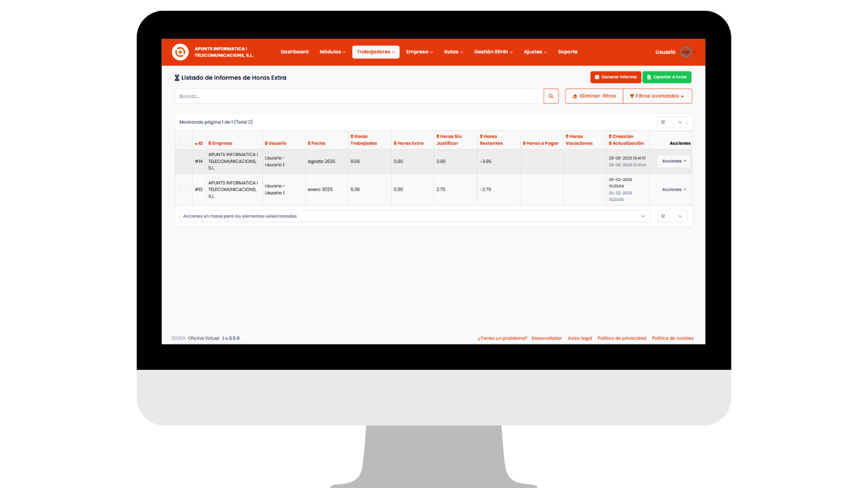Image resolution: width=868 pixels, height=488 pixels.
Task: Open the Gestión RRHH menu
Action: point(493,52)
